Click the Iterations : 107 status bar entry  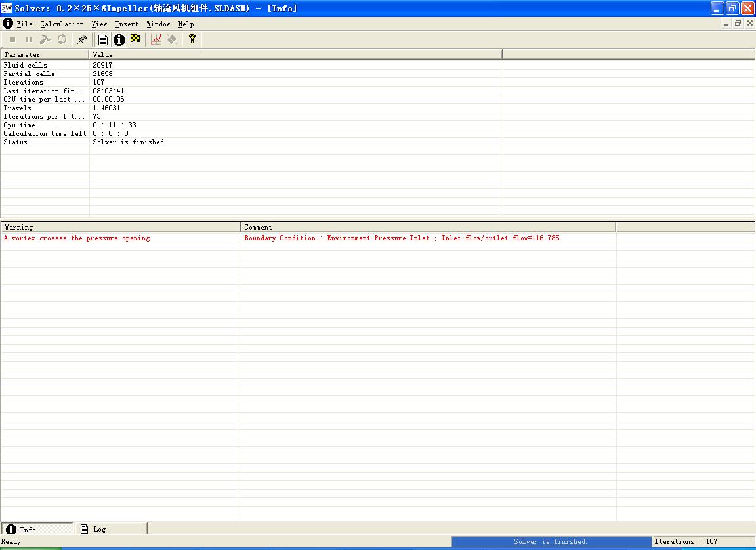(x=686, y=542)
